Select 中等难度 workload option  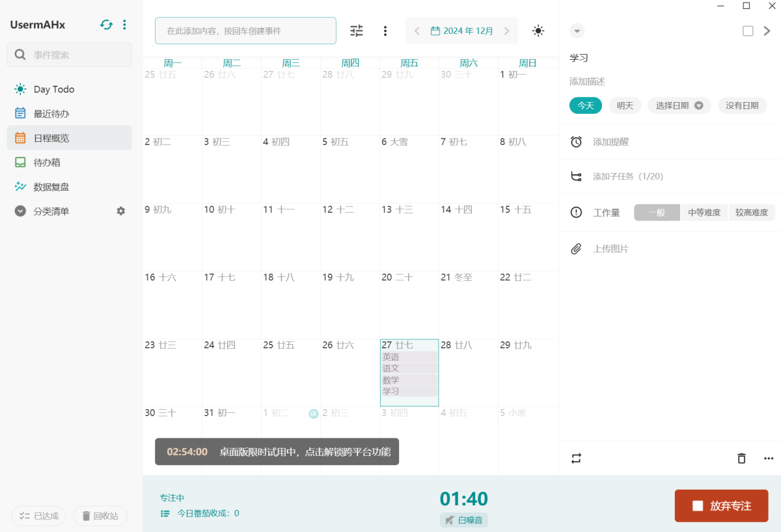pyautogui.click(x=704, y=213)
